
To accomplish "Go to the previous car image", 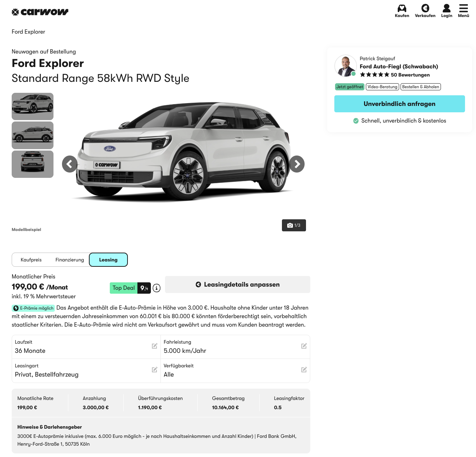I will click(x=70, y=164).
